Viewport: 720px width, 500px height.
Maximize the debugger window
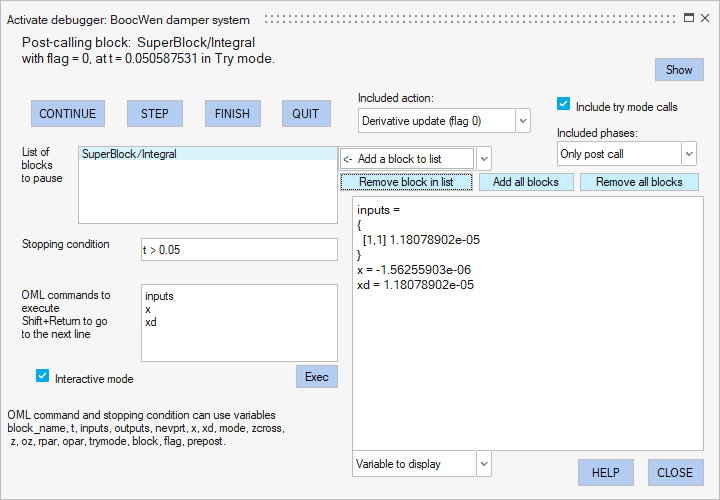689,17
